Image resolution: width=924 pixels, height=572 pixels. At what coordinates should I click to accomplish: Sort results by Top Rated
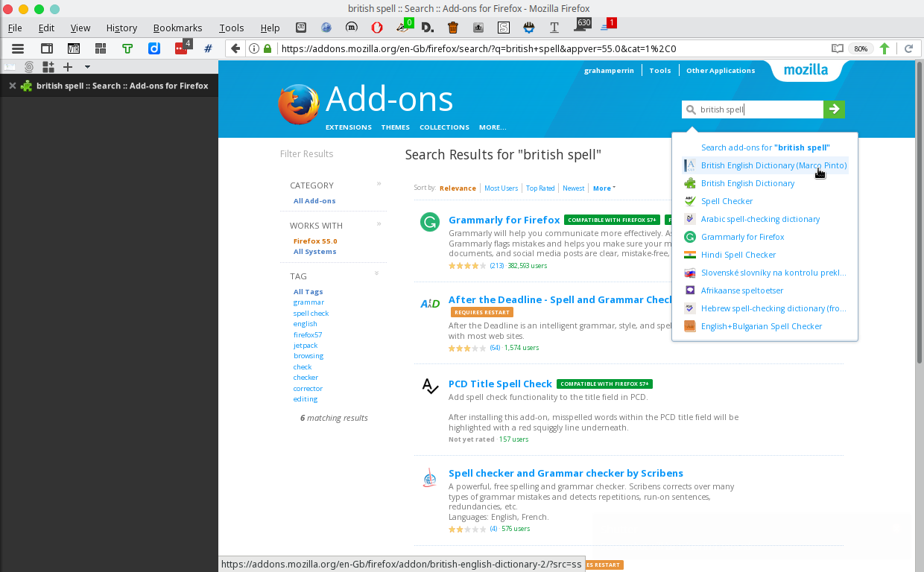(x=540, y=188)
